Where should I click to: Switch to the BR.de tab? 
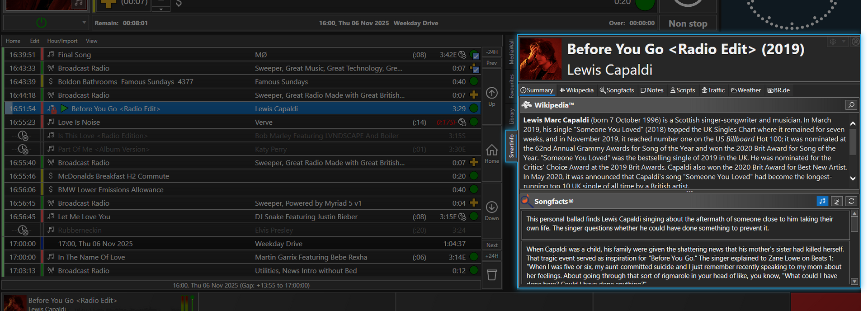(x=778, y=90)
